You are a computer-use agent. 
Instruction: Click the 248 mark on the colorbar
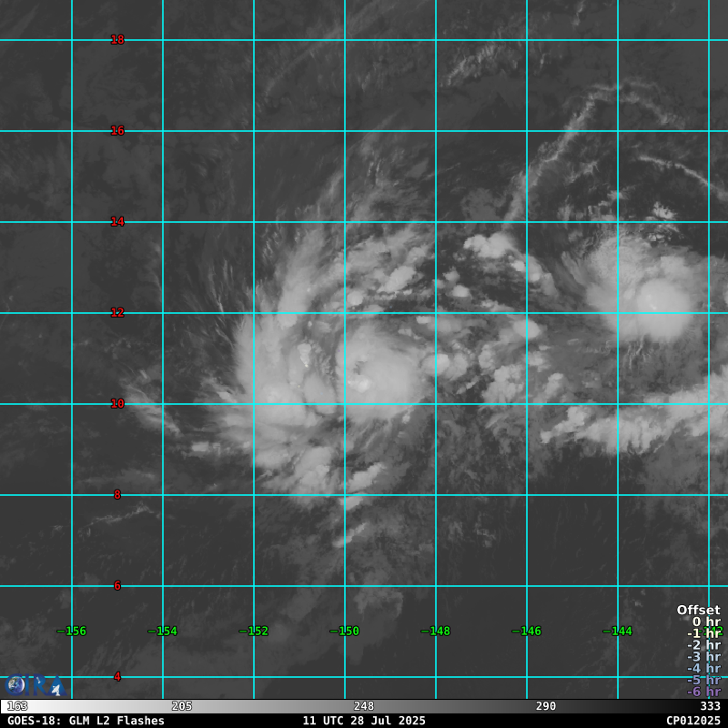point(364,706)
